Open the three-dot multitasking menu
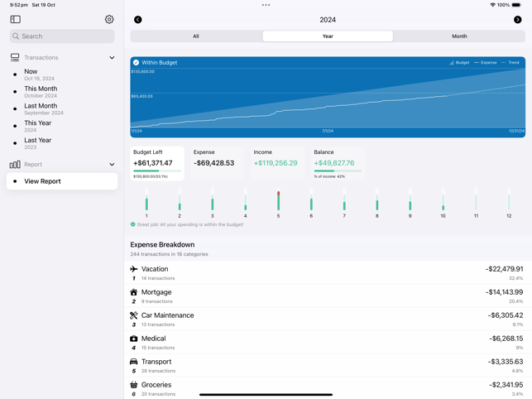 click(x=266, y=5)
